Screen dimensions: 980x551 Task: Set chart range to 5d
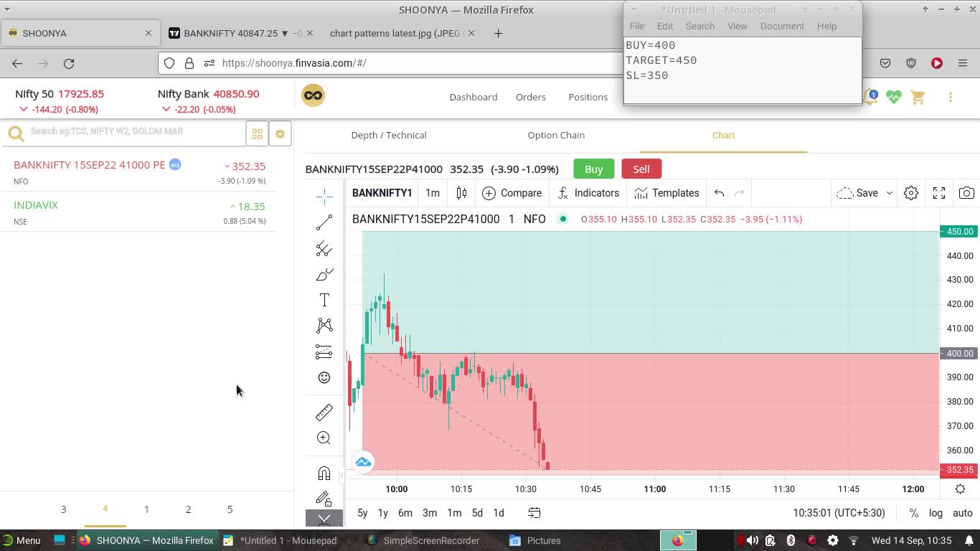pyautogui.click(x=477, y=513)
